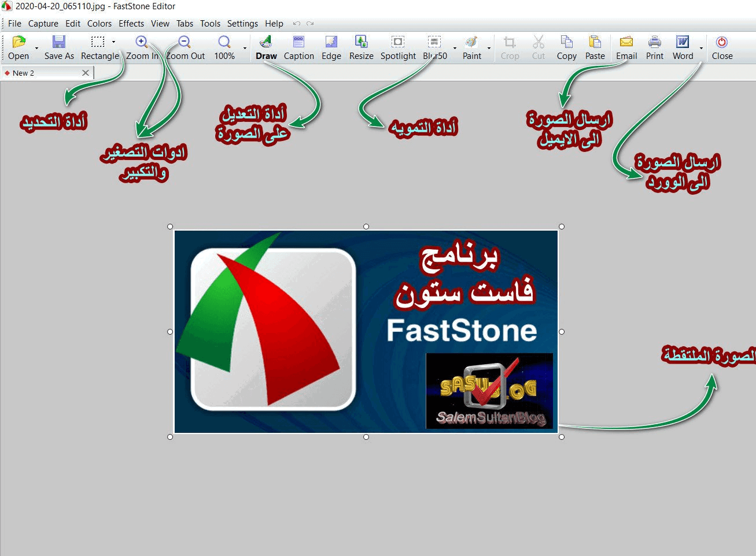Activate the Spotlight tool

click(x=398, y=47)
